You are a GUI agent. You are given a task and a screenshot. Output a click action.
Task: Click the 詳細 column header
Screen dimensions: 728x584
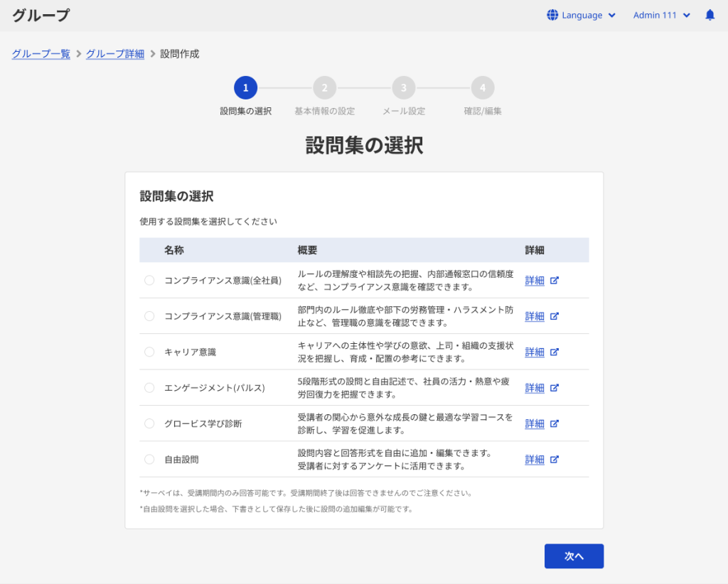tap(535, 250)
